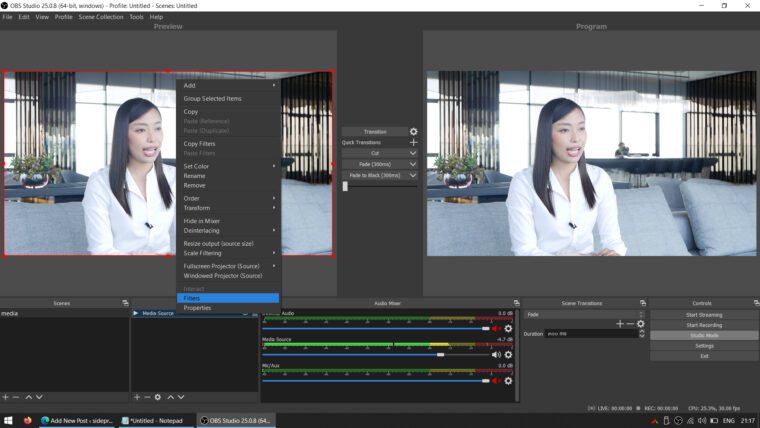
Task: Step the transition Duration spinner arrows
Action: pos(642,334)
